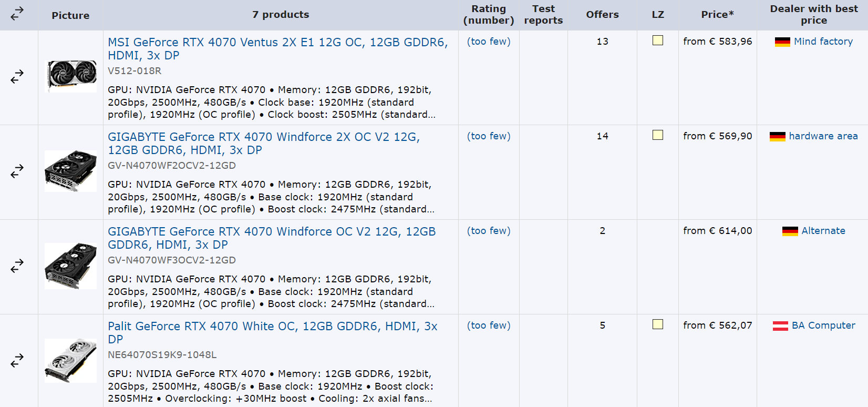Viewport: 868px width, 407px height.
Task: Click the price "from € 614,00"
Action: pyautogui.click(x=718, y=231)
